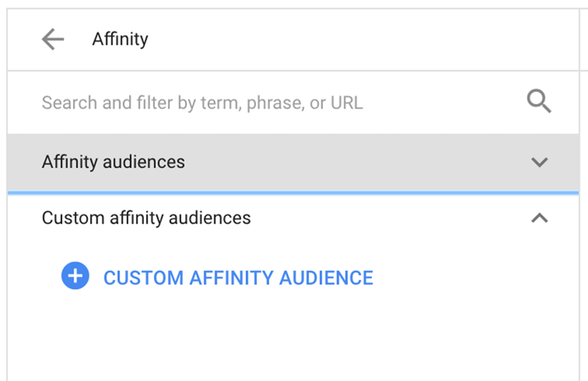
Task: Click the grey highlighted Affinity audiences bar
Action: point(331,162)
